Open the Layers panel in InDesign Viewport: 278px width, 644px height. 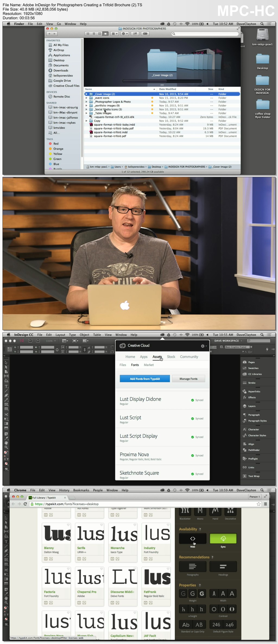(x=249, y=406)
